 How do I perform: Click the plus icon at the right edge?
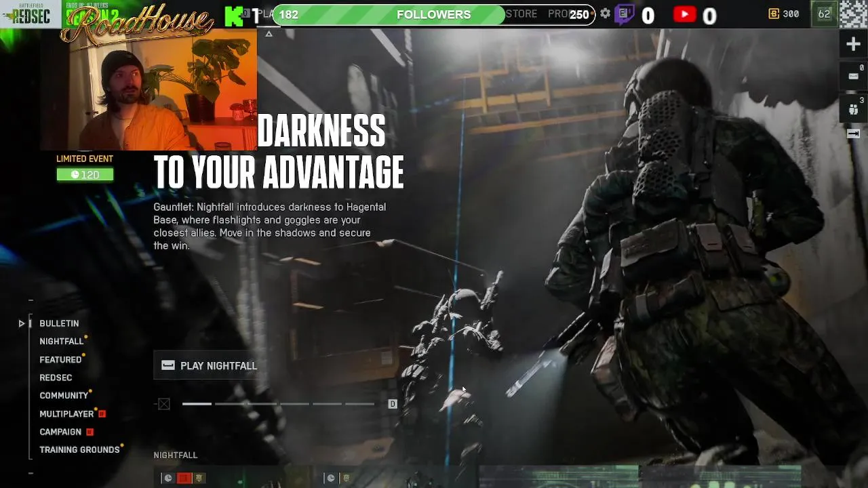point(853,45)
